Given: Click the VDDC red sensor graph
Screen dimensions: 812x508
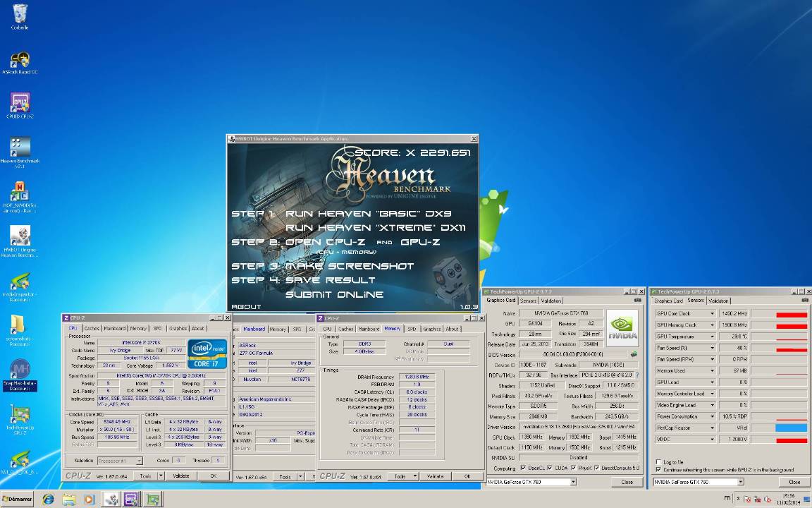Looking at the screenshot, I should pos(780,439).
